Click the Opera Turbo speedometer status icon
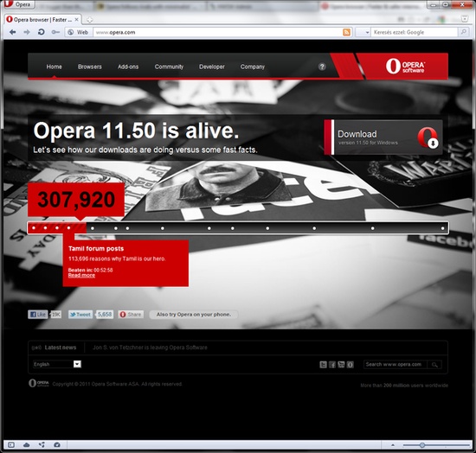476x453 pixels. click(x=57, y=445)
